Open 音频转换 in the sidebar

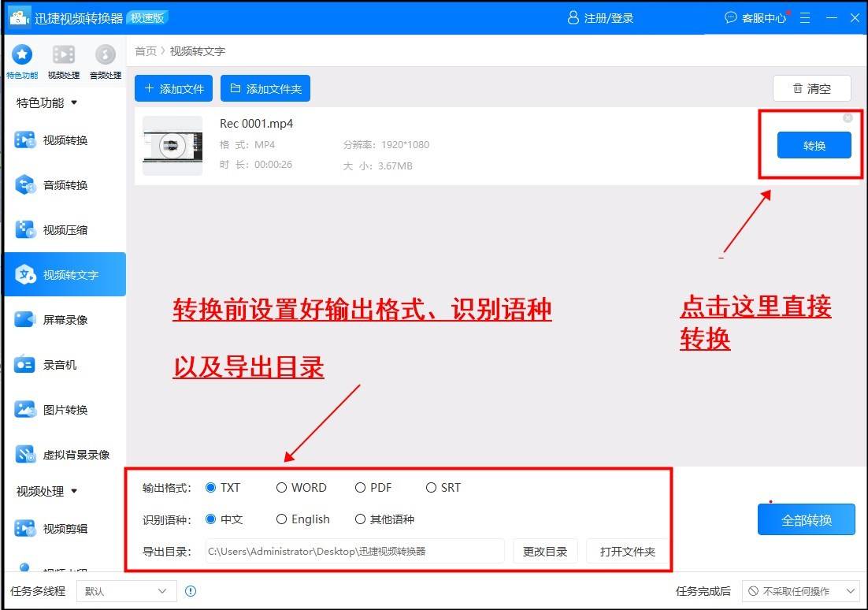(65, 185)
